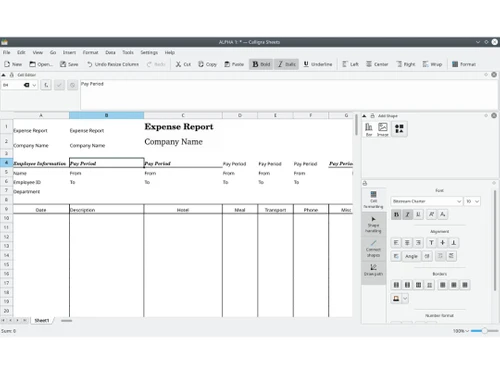
Task: Open the Insert menu
Action: click(x=69, y=52)
